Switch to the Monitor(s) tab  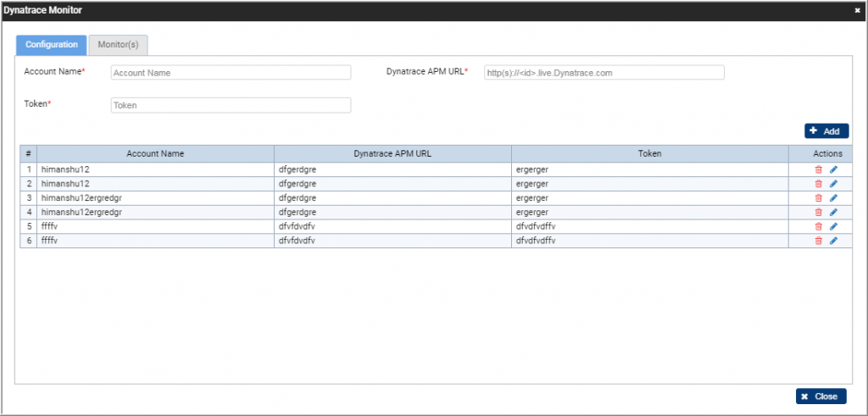(119, 44)
